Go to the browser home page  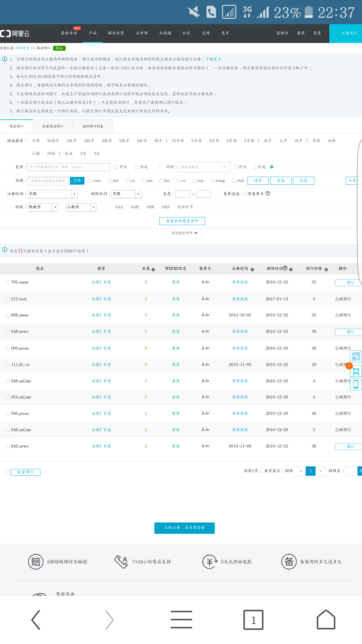(326, 620)
